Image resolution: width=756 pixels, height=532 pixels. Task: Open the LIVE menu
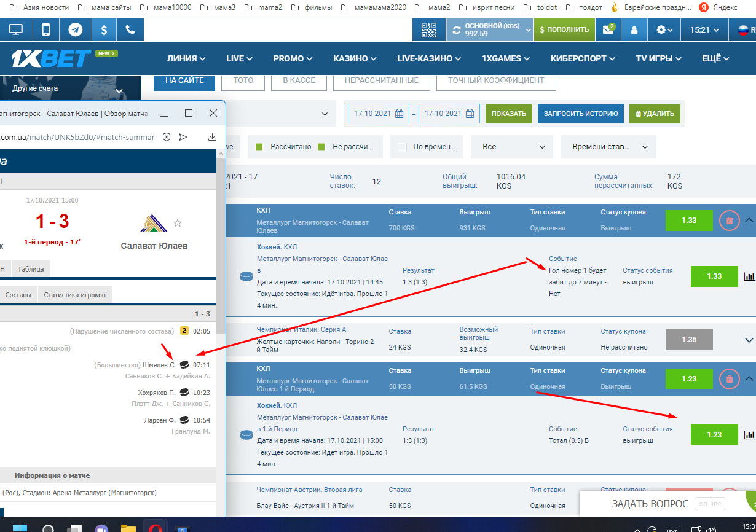[x=239, y=58]
